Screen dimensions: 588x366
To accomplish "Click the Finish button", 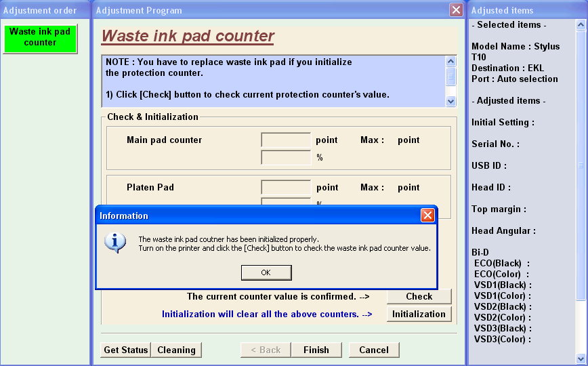I will 316,350.
